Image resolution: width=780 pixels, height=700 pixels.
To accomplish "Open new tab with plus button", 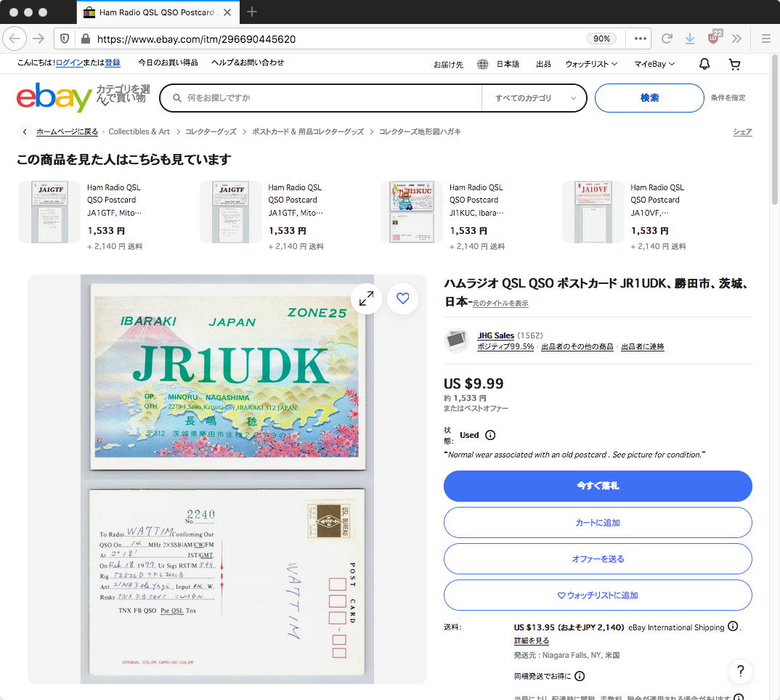I will coord(252,12).
